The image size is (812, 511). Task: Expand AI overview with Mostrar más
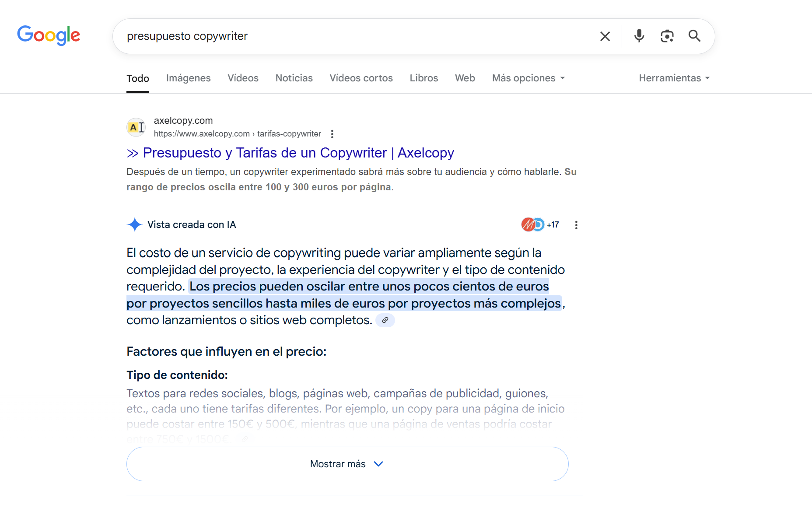(x=347, y=464)
